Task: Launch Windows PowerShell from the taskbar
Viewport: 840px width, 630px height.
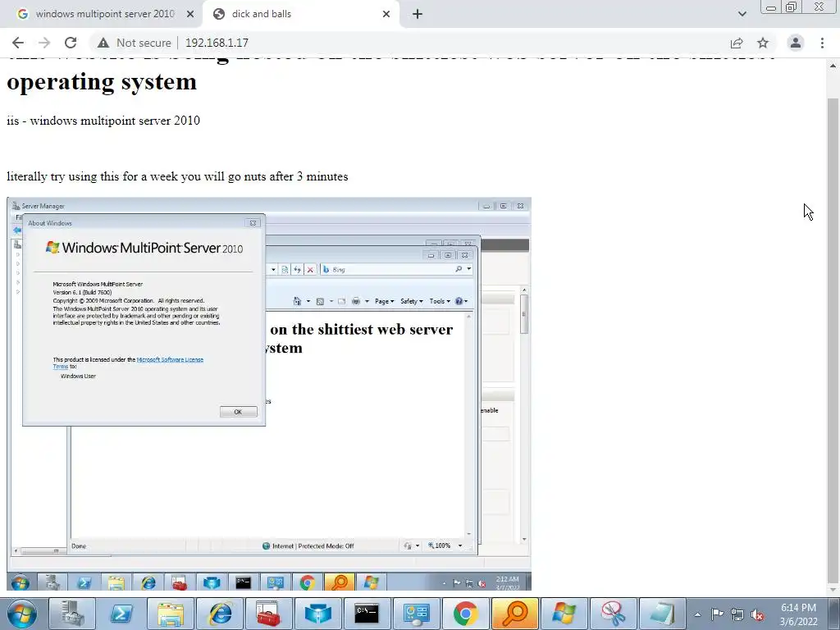Action: pyautogui.click(x=121, y=614)
